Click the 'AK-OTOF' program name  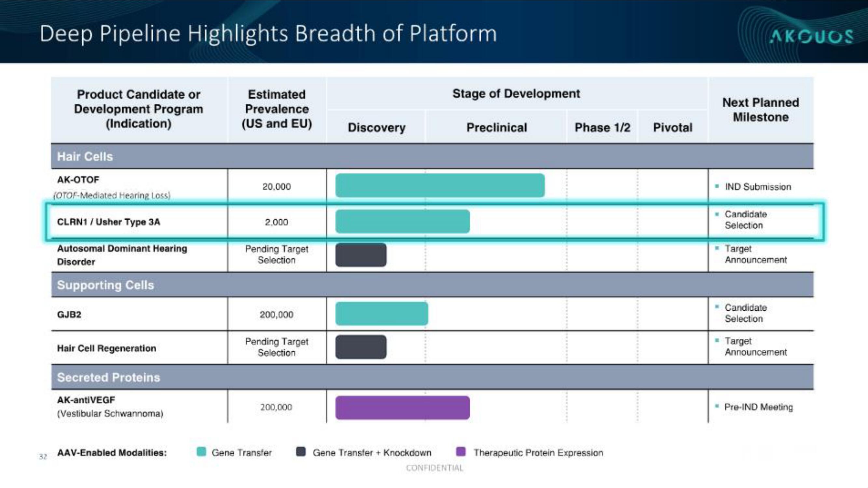click(78, 180)
